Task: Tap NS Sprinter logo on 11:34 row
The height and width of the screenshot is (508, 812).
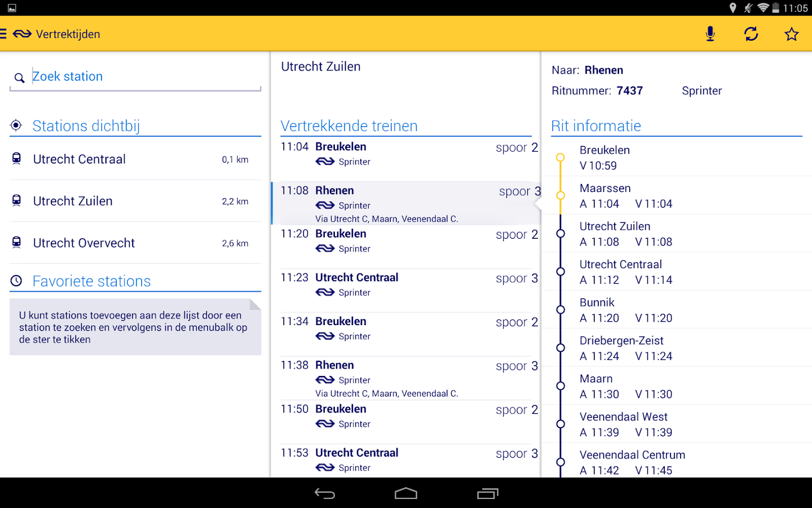Action: point(325,336)
